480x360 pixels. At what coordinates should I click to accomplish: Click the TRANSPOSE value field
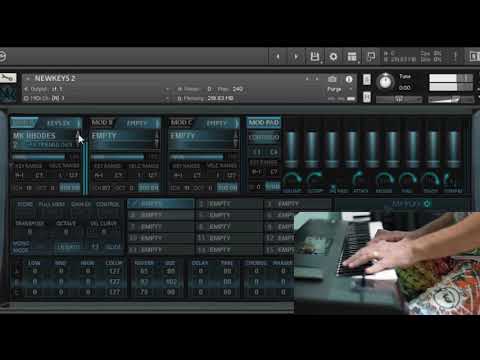pos(29,231)
